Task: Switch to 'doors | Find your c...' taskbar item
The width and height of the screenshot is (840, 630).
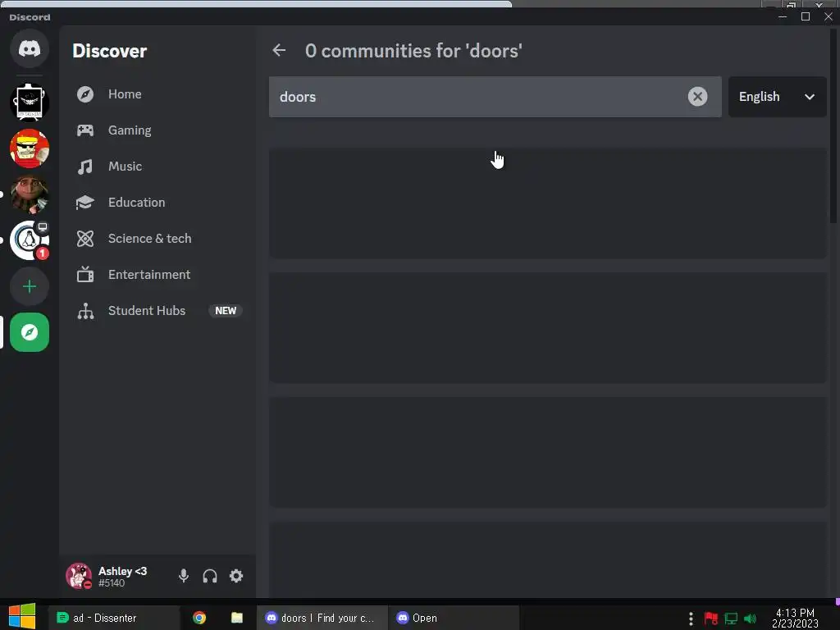Action: pos(322,618)
